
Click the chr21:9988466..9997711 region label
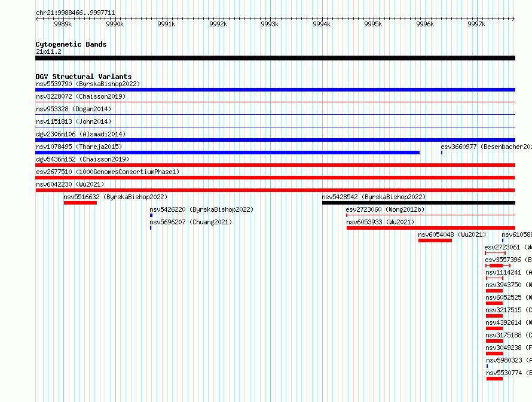pos(75,13)
